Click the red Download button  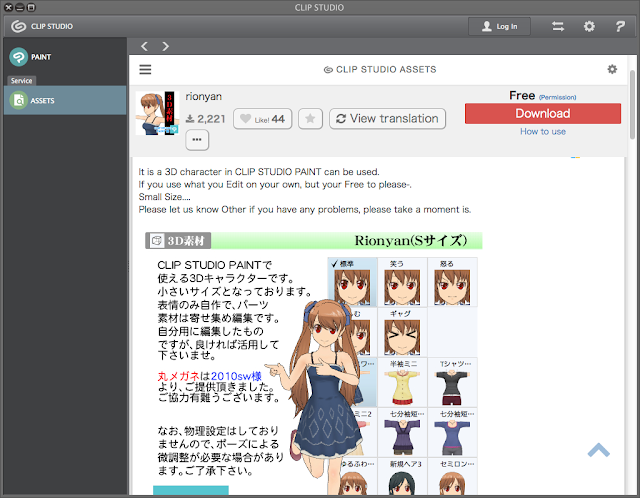tap(543, 113)
